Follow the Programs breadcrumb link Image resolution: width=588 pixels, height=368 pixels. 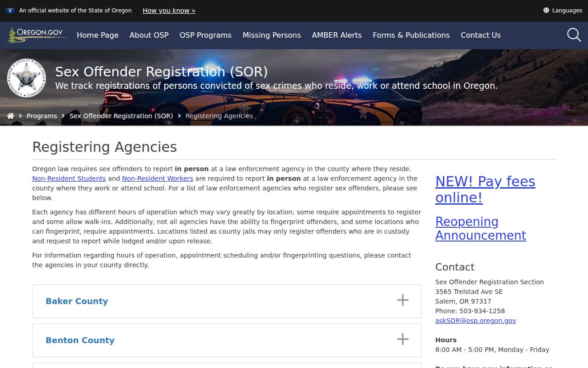(42, 116)
